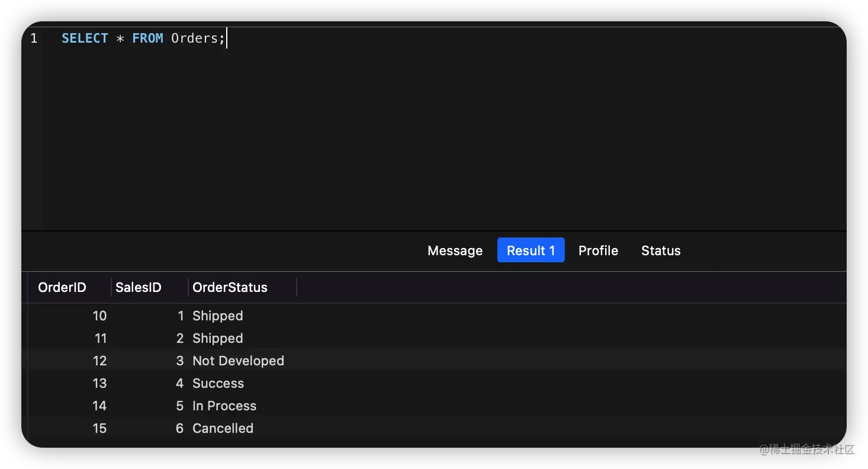This screenshot has width=868, height=469.
Task: Select line number 1 in the gutter
Action: (34, 38)
